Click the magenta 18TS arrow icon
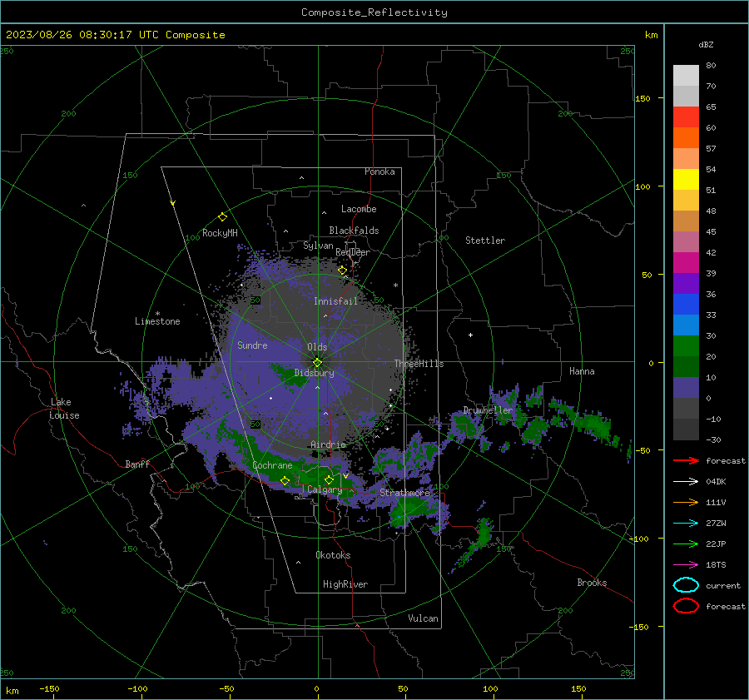 click(x=686, y=565)
